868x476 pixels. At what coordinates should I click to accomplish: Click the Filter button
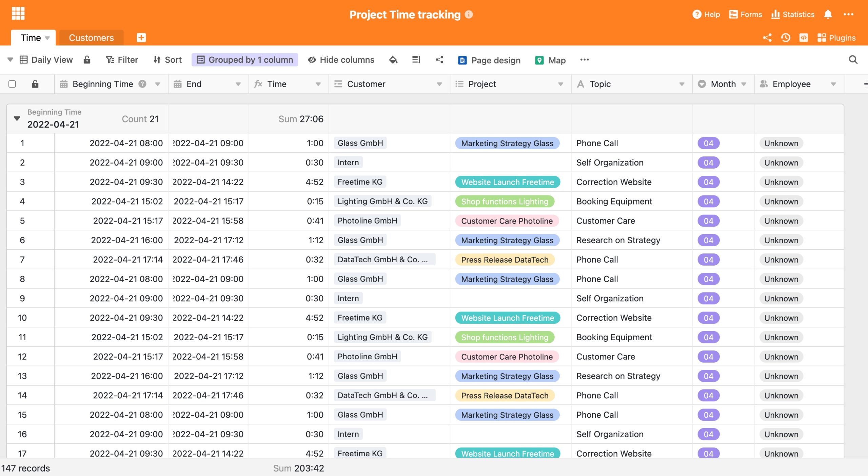(x=122, y=60)
